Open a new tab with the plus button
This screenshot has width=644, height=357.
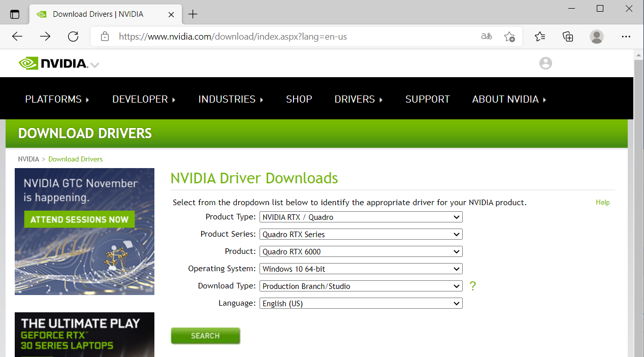(x=192, y=14)
